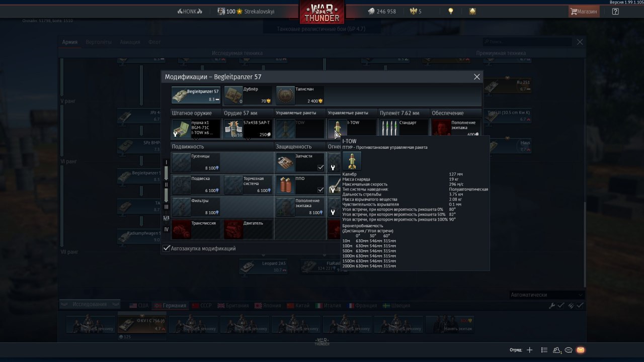
Task: Select the I-TOW missile modification icon
Action: (x=337, y=129)
